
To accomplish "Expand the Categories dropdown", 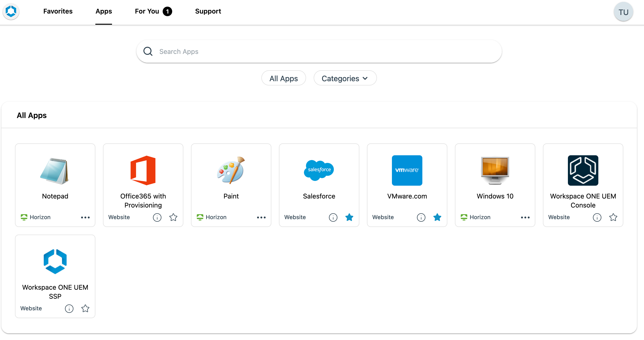I will (x=345, y=78).
